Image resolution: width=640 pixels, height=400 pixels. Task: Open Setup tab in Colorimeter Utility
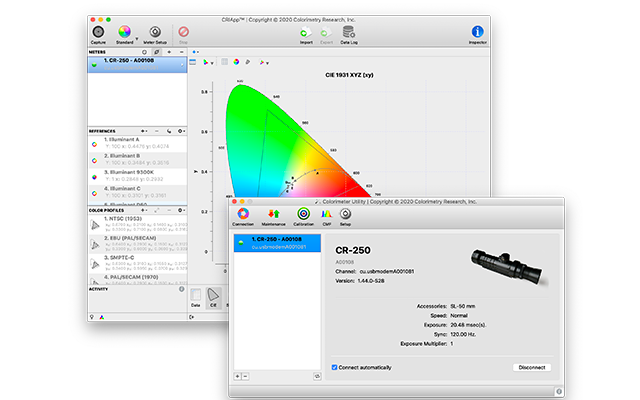click(x=345, y=217)
